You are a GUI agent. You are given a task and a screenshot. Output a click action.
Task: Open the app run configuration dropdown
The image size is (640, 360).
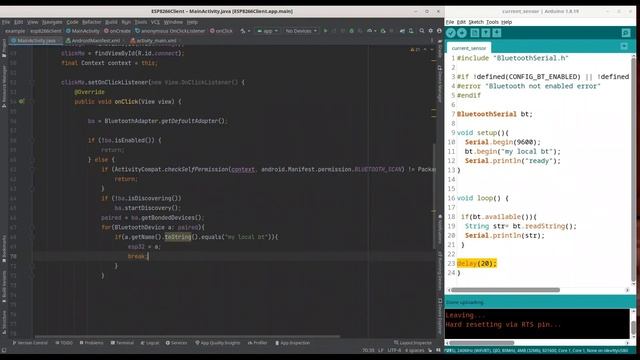click(268, 31)
